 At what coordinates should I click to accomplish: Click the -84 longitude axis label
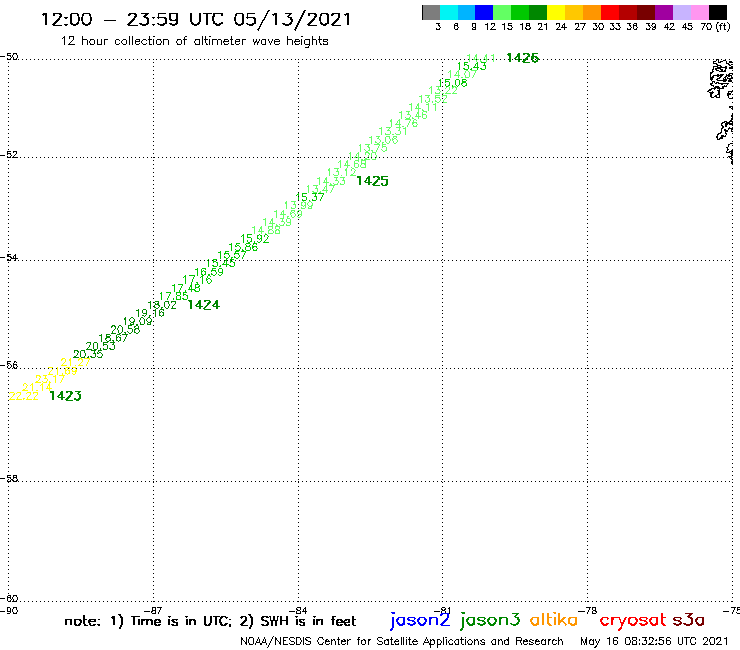pos(298,610)
